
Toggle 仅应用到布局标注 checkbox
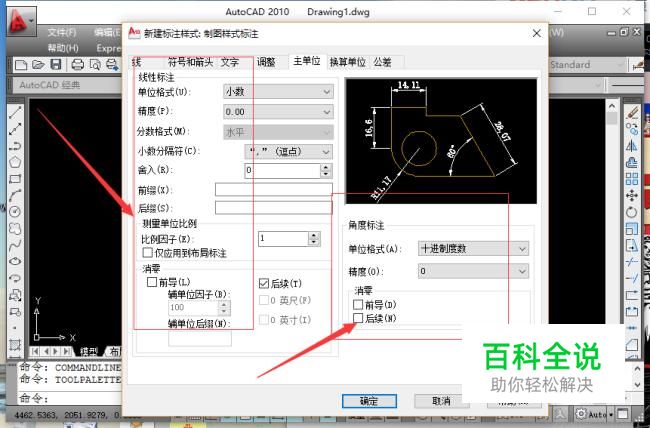click(x=147, y=253)
